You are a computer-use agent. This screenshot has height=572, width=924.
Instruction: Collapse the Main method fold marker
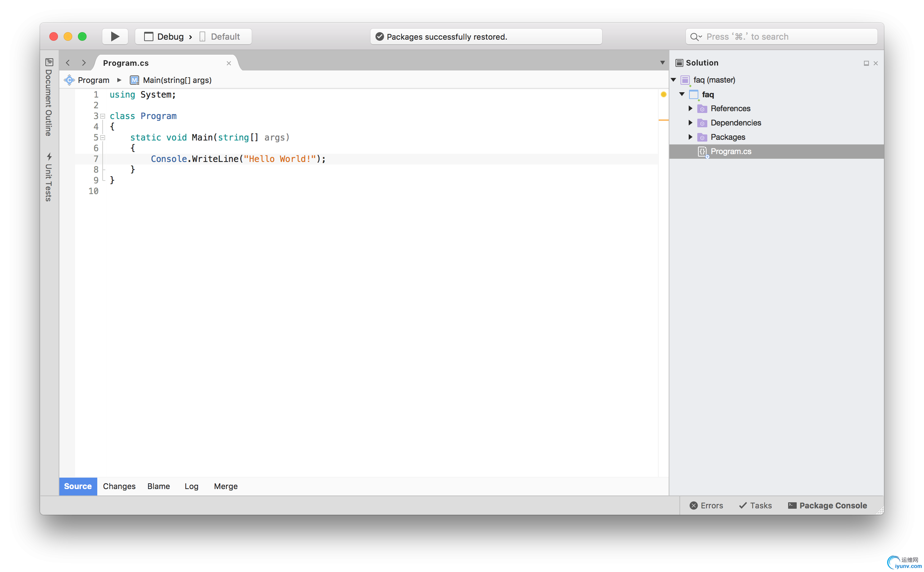103,138
